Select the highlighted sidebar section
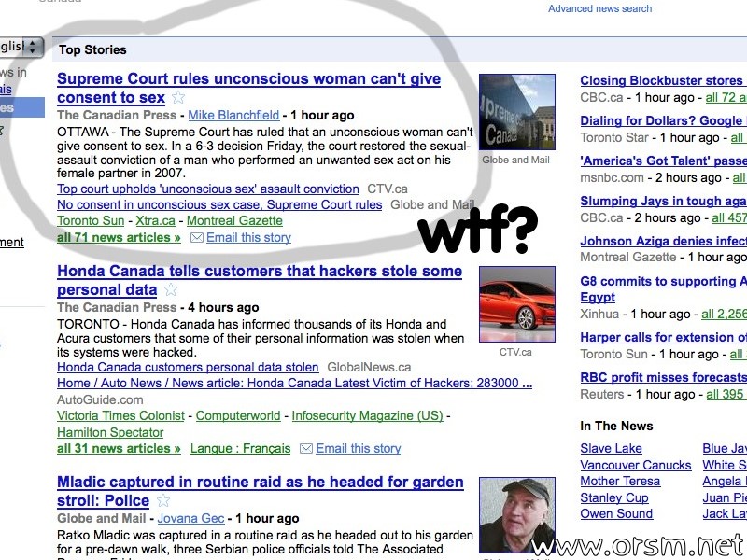The height and width of the screenshot is (560, 747). [21, 107]
